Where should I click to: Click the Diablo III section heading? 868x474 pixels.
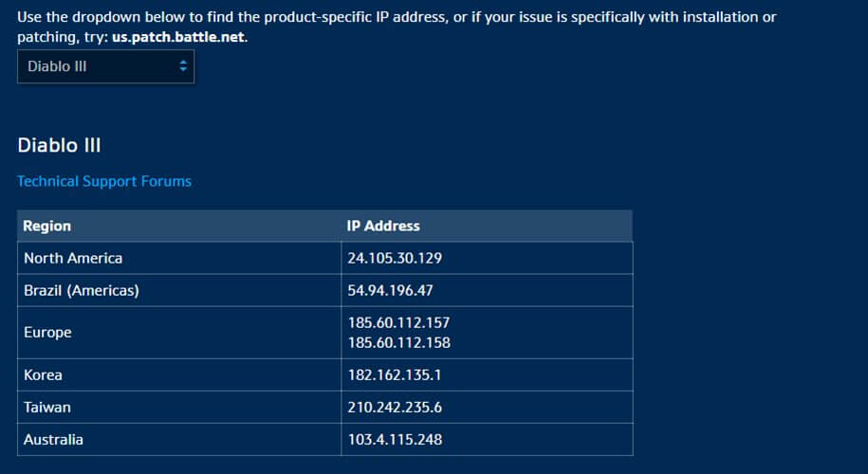pyautogui.click(x=59, y=145)
